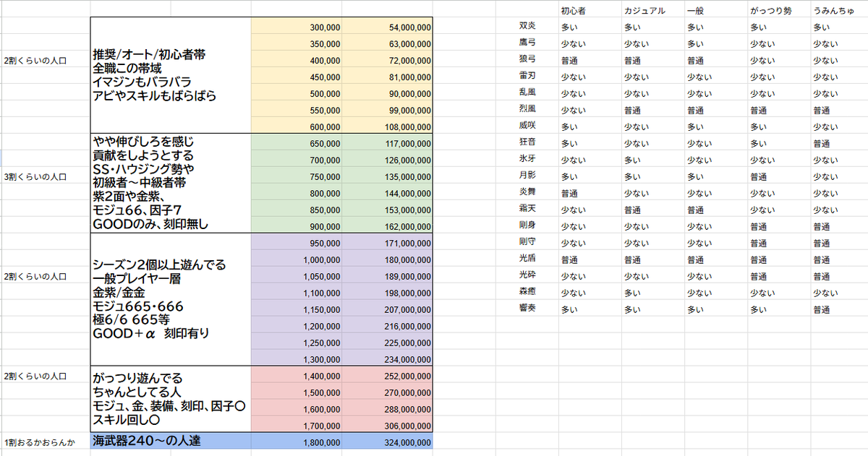Click the 1割おるかおらんか label cell
Image resolution: width=868 pixels, height=456 pixels.
point(45,442)
